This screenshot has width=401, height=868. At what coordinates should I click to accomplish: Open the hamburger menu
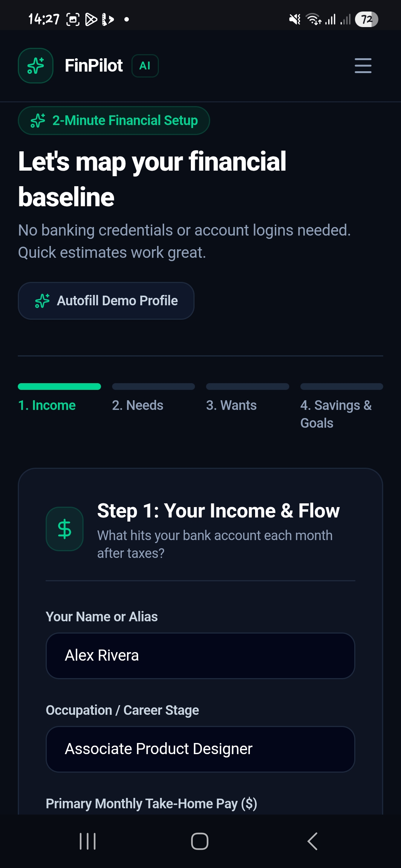tap(363, 66)
